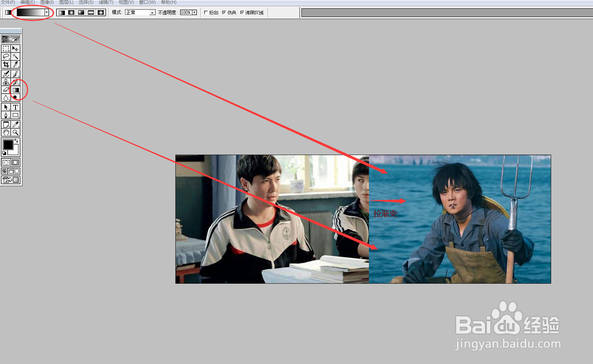Select the Dodge tool
The width and height of the screenshot is (593, 364).
15,98
